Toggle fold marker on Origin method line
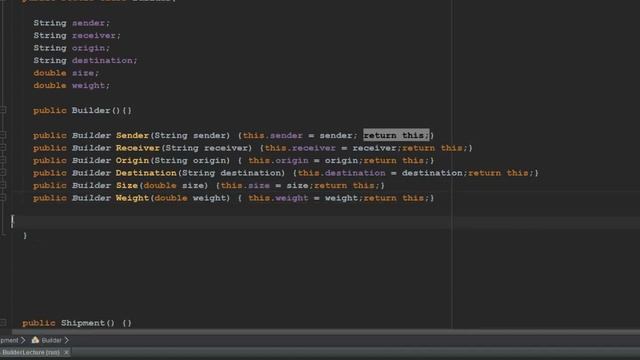Screen dimensions: 640x360 click(x=3, y=160)
